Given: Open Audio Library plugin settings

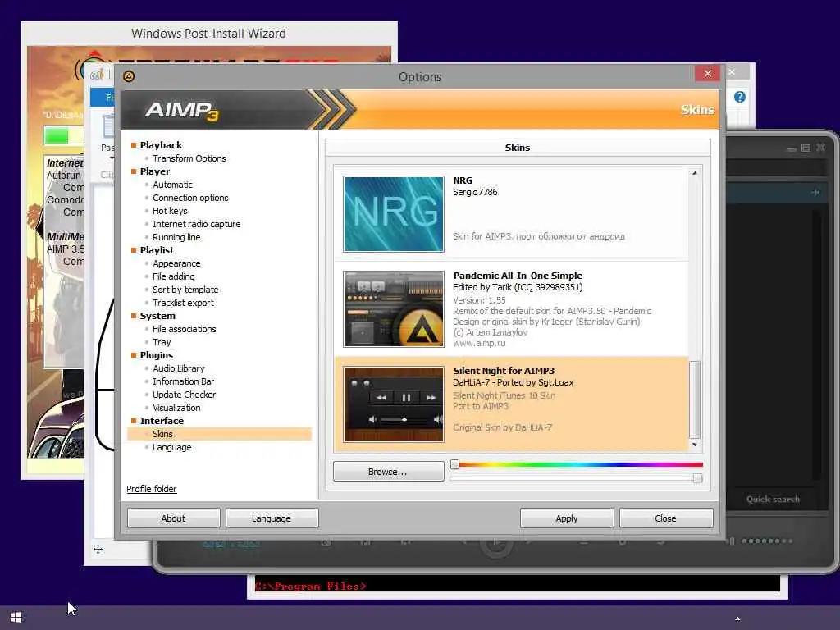Looking at the screenshot, I should pyautogui.click(x=178, y=368).
